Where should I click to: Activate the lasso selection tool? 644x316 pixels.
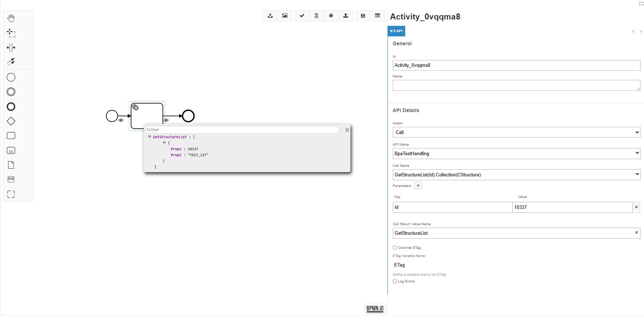[11, 33]
